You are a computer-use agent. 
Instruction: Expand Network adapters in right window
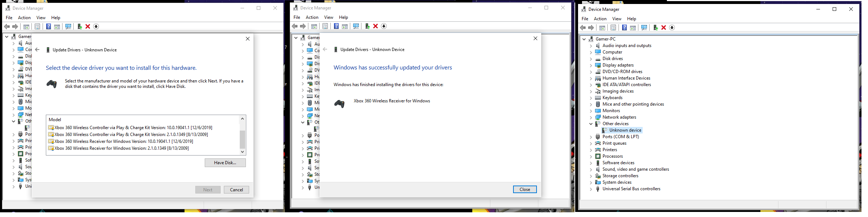click(591, 117)
